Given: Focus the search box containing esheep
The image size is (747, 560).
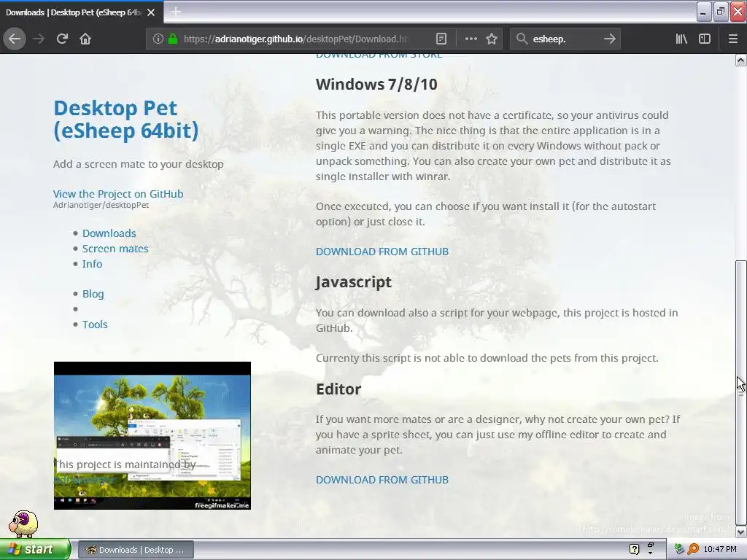Looking at the screenshot, I should click(565, 39).
